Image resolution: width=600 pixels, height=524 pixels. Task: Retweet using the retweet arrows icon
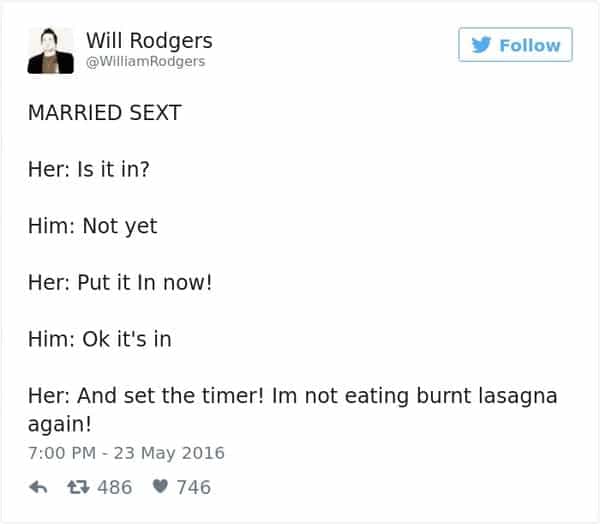(x=78, y=487)
